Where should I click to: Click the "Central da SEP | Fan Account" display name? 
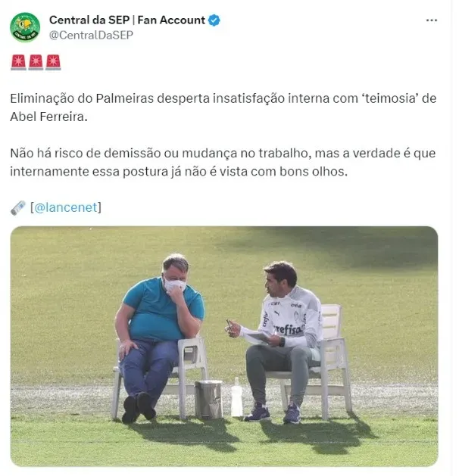click(x=127, y=20)
